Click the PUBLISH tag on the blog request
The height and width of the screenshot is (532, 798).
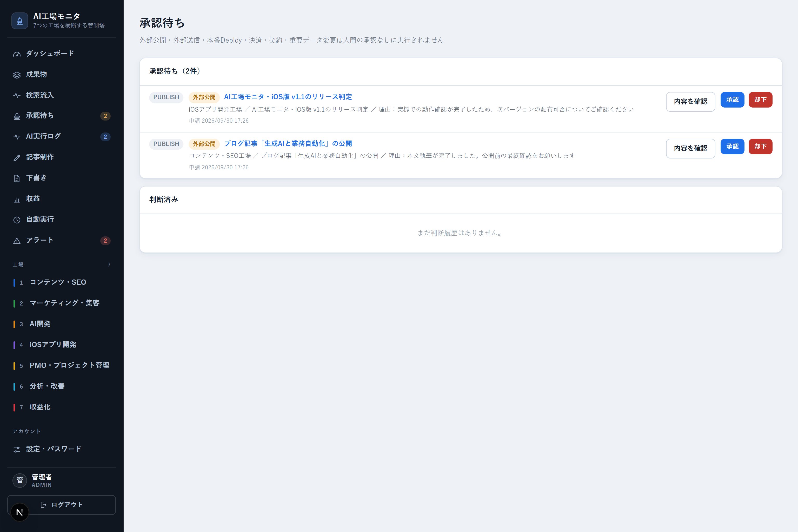(x=166, y=144)
